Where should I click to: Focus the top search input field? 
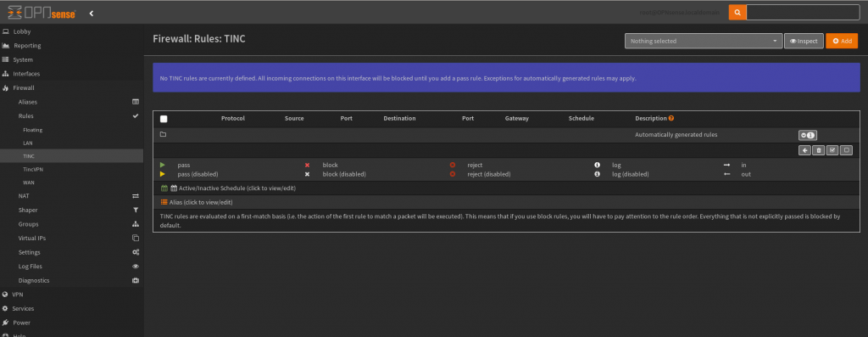tap(803, 12)
